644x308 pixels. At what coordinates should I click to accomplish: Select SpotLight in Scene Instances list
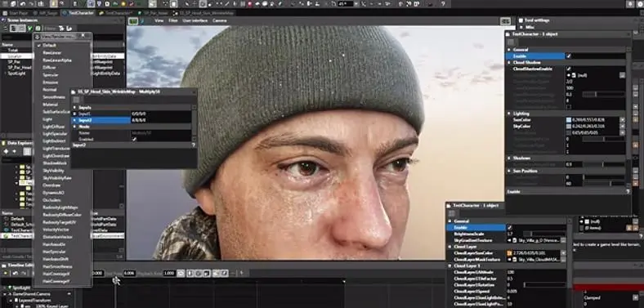pos(16,74)
